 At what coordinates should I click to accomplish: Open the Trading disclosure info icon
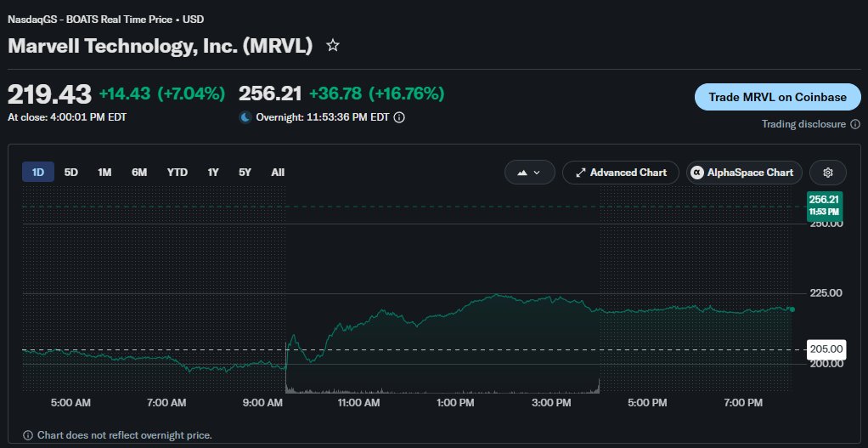click(855, 124)
